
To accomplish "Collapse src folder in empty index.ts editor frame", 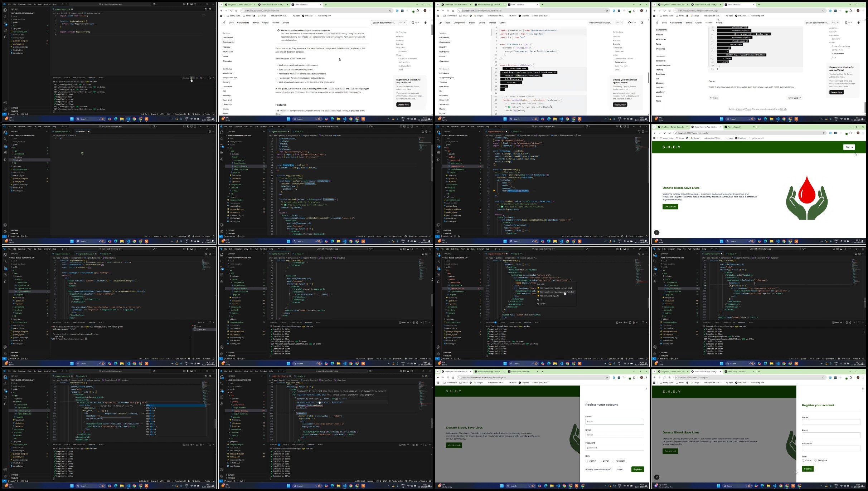I will 14,148.
